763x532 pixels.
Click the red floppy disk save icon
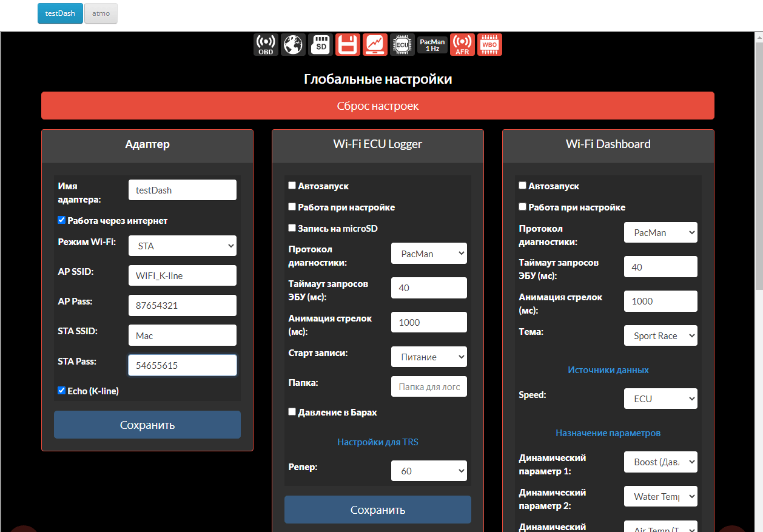point(348,45)
